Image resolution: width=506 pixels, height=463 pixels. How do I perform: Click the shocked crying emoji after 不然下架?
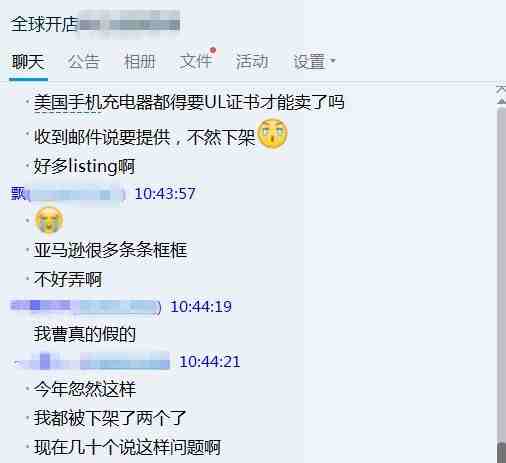pos(273,134)
